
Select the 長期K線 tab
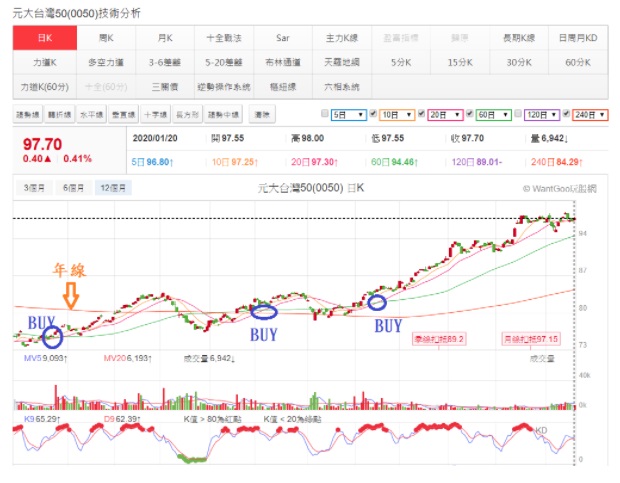point(519,38)
